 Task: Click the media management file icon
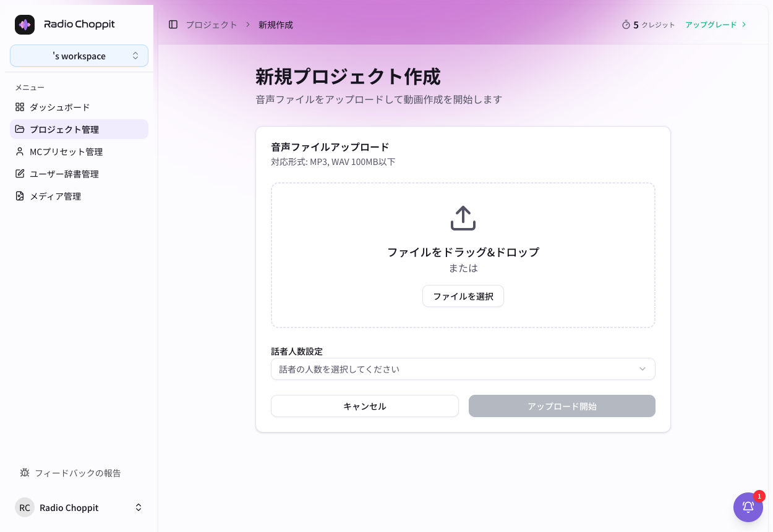(x=20, y=196)
